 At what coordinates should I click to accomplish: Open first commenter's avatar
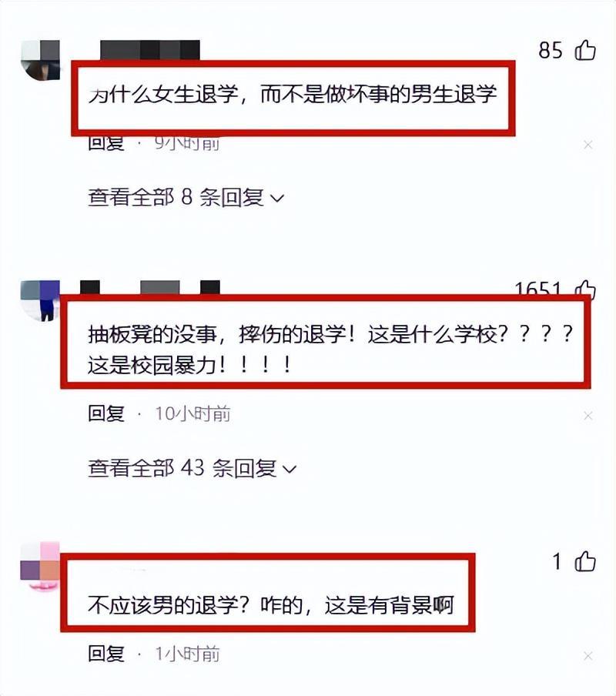40,60
